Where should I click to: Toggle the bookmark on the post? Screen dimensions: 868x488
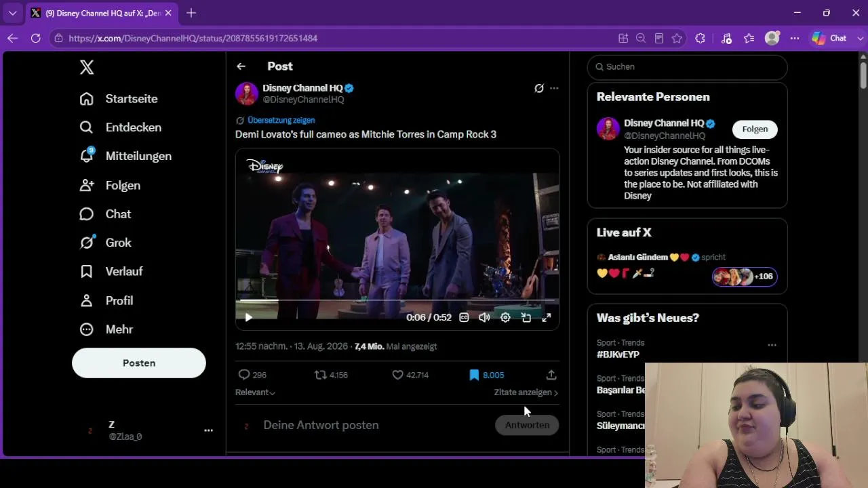click(x=486, y=375)
